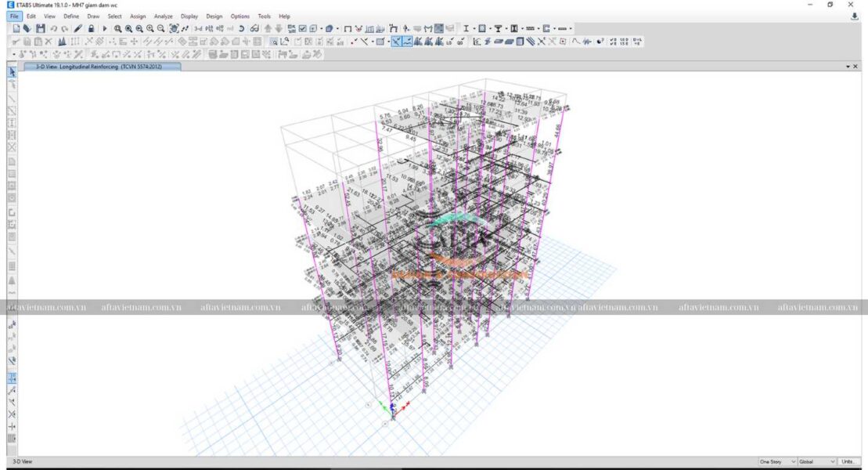Close the 3-D view window panel
Viewport: 868px width, 470px height.
855,67
